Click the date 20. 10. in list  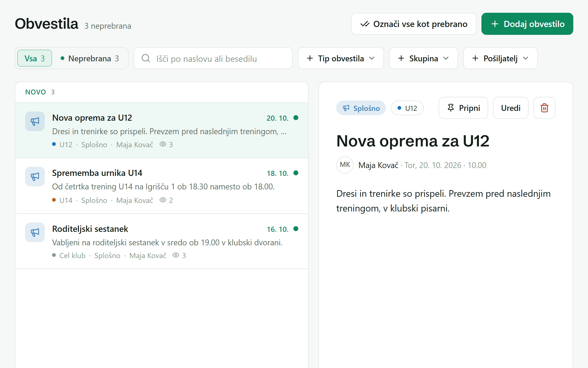click(278, 118)
